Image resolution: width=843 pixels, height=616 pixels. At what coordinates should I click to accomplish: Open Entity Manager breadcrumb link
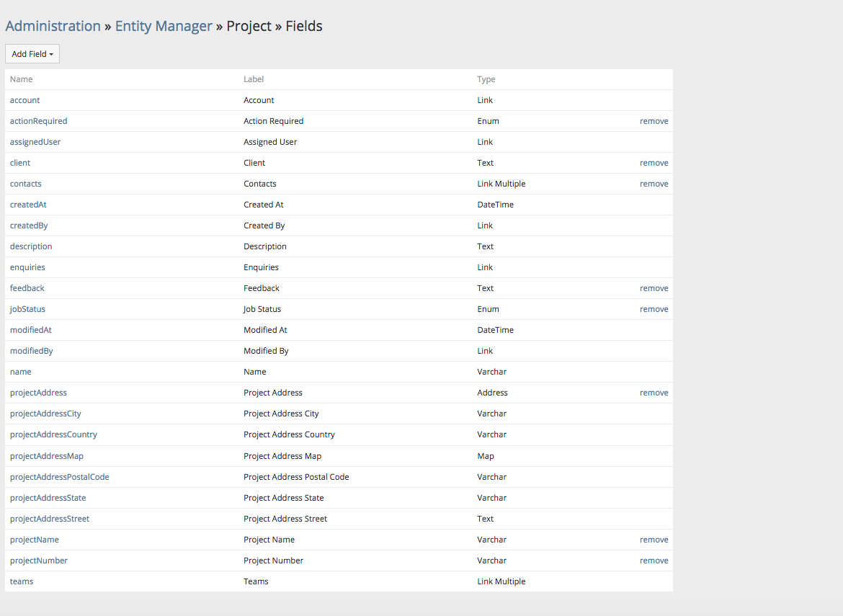coord(164,26)
